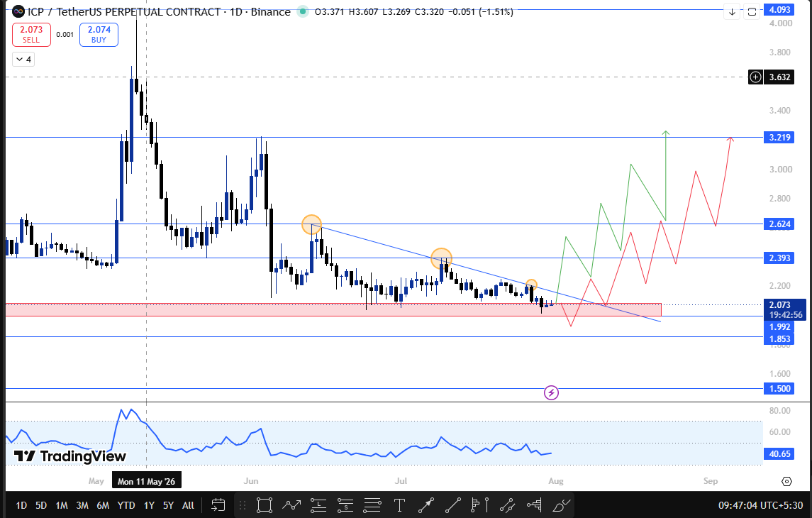Expand the collapsed indicators legend showing 4
This screenshot has height=518, width=812.
pos(24,60)
